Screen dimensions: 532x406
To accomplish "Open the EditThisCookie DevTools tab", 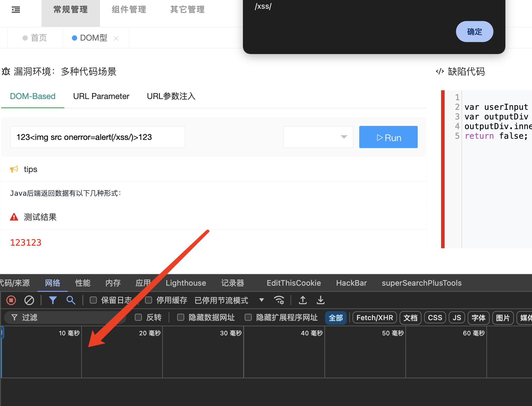I will (294, 283).
